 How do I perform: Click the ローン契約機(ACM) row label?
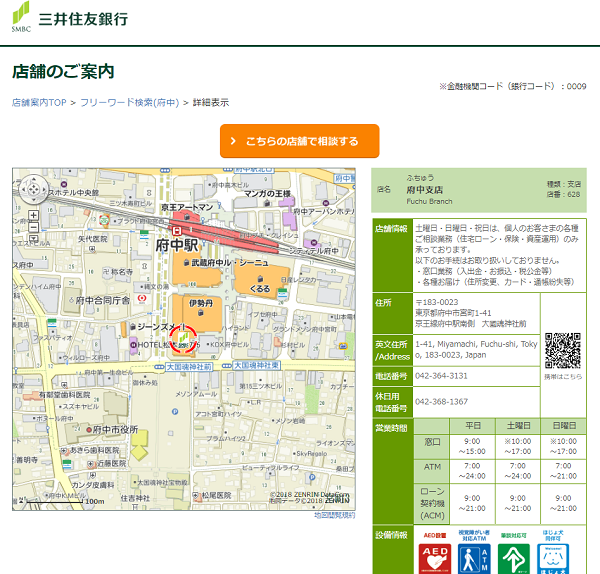[432, 504]
